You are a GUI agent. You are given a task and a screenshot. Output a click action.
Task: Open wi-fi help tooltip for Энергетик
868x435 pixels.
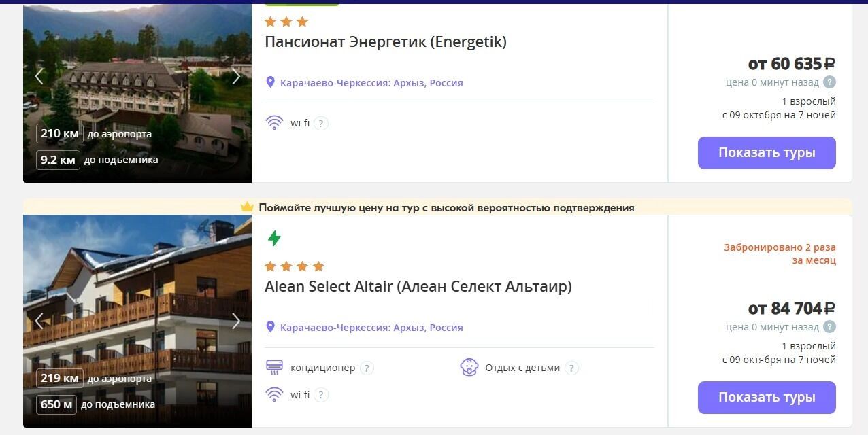click(321, 124)
